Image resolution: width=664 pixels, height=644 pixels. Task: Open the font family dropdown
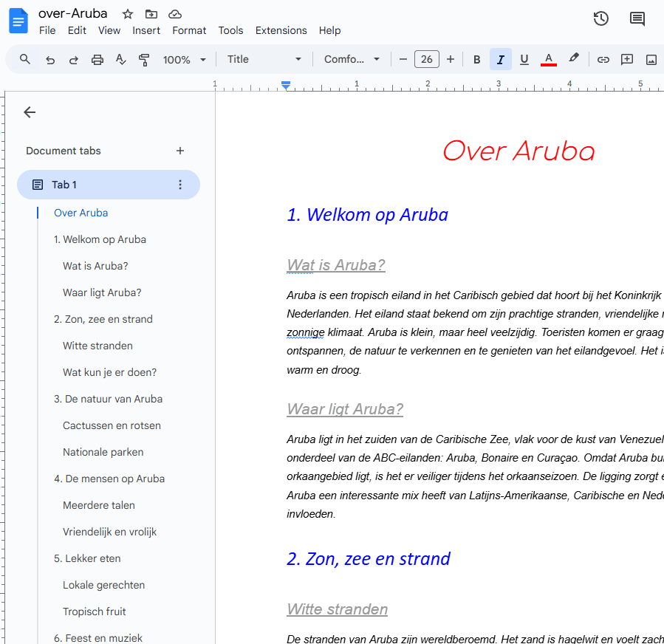click(x=352, y=60)
